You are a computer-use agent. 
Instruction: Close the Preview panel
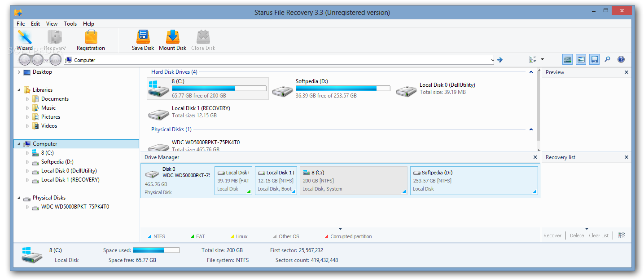[626, 72]
